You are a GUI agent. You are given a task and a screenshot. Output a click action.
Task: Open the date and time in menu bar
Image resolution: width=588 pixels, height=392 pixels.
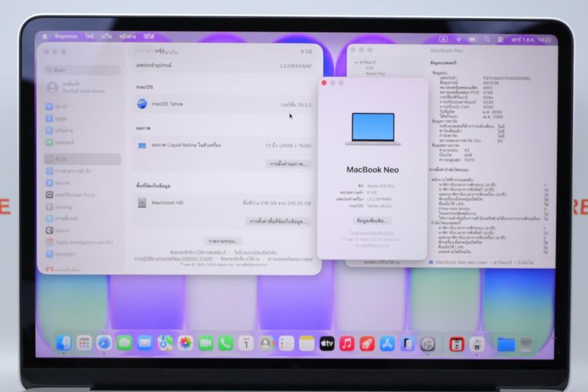click(x=532, y=39)
